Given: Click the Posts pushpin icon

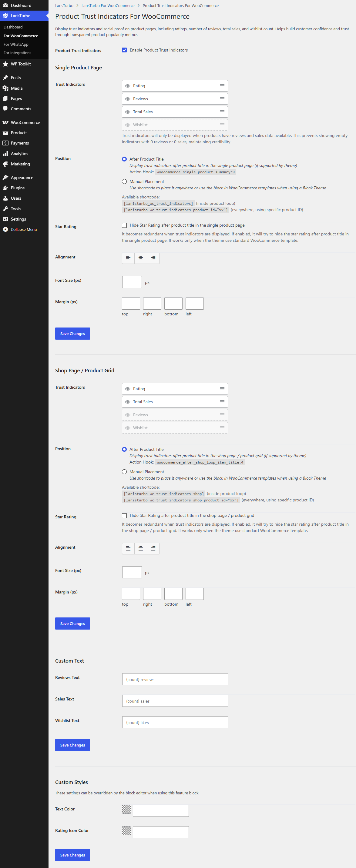Looking at the screenshot, I should pyautogui.click(x=5, y=78).
